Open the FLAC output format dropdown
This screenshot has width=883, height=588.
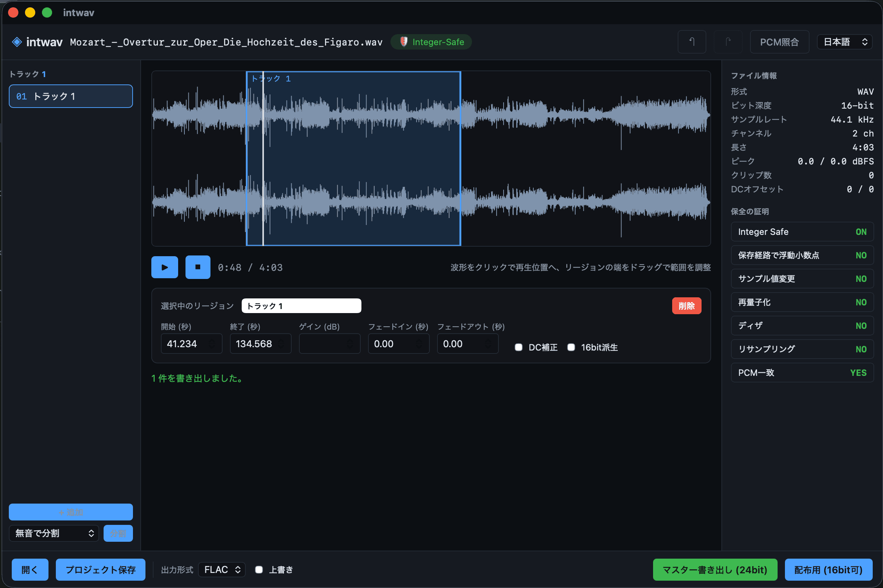[x=221, y=570]
